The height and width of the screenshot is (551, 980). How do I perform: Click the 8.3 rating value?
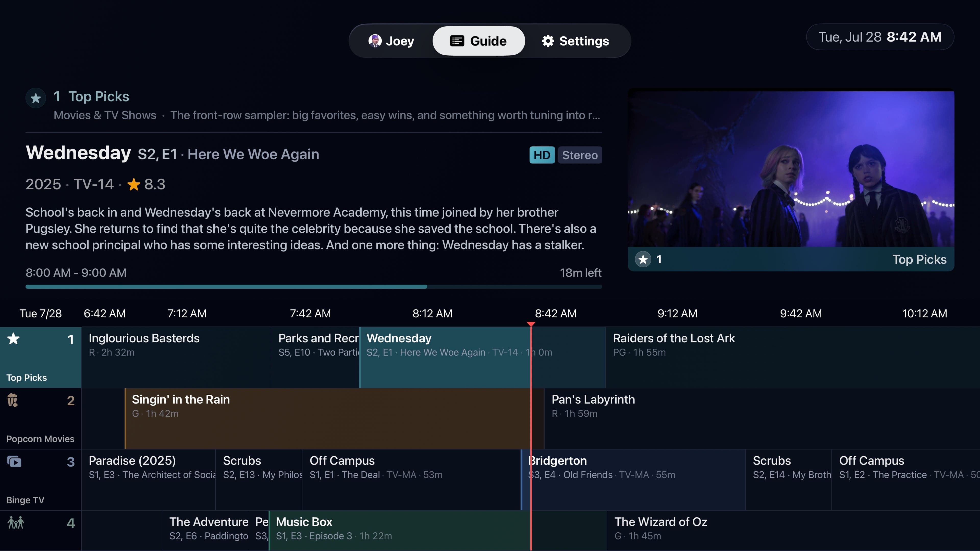[155, 184]
